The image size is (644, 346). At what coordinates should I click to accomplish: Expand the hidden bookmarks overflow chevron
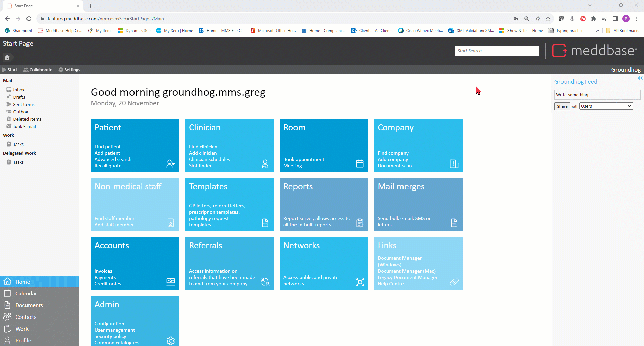[x=597, y=31]
